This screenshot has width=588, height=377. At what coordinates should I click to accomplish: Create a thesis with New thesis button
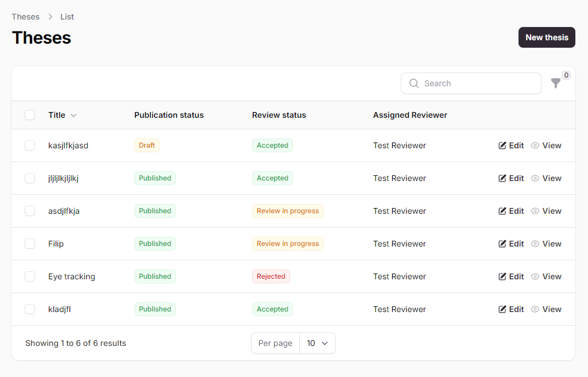[547, 37]
